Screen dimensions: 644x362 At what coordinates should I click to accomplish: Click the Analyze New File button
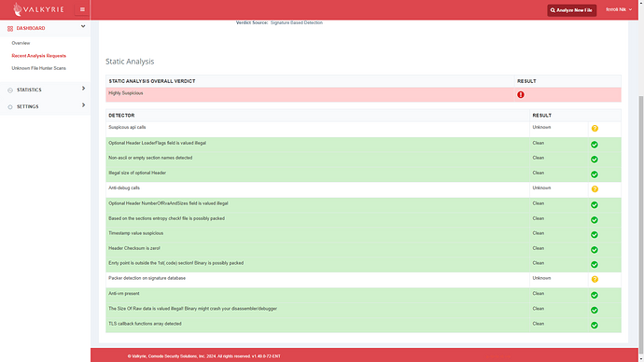tap(571, 10)
